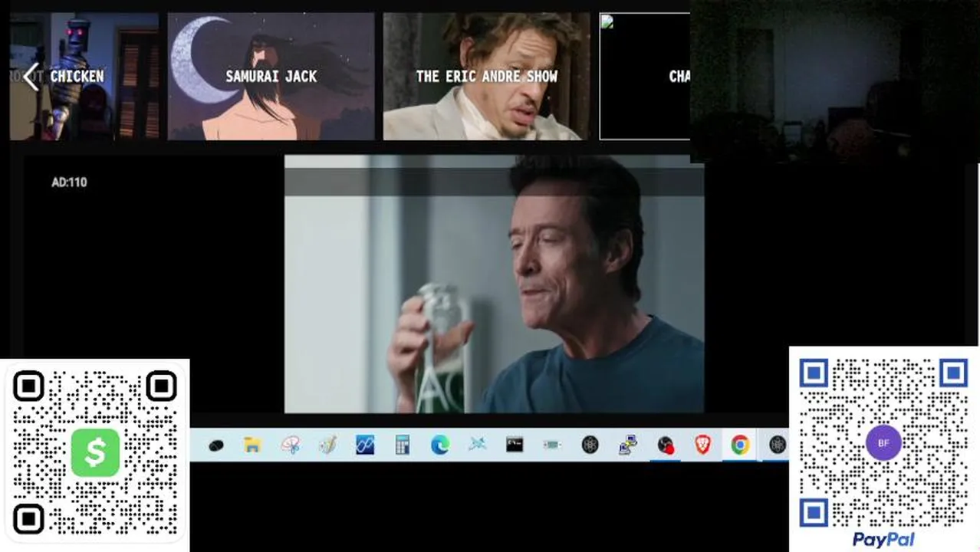Screen dimensions: 980x552
Task: Click the Cash App QR code
Action: click(95, 453)
